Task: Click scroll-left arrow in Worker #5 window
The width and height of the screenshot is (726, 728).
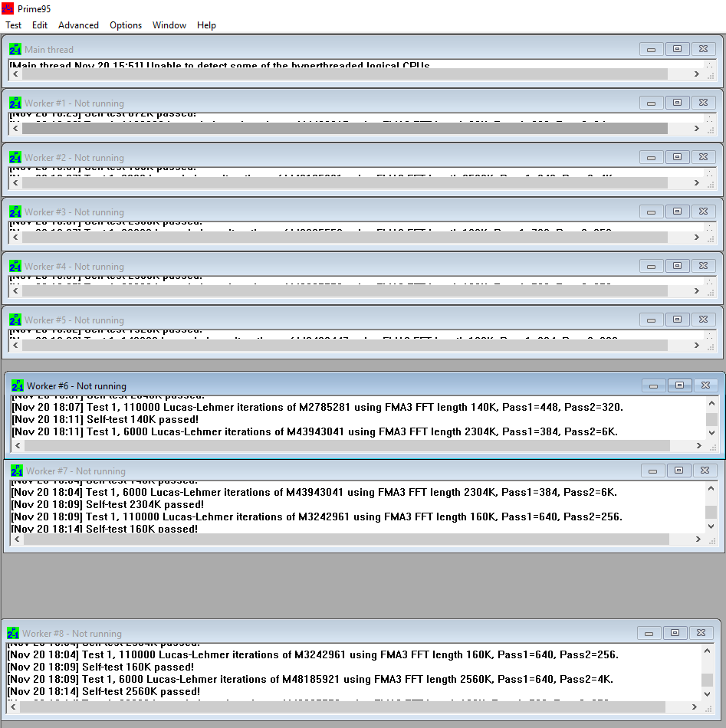Action: (15, 346)
